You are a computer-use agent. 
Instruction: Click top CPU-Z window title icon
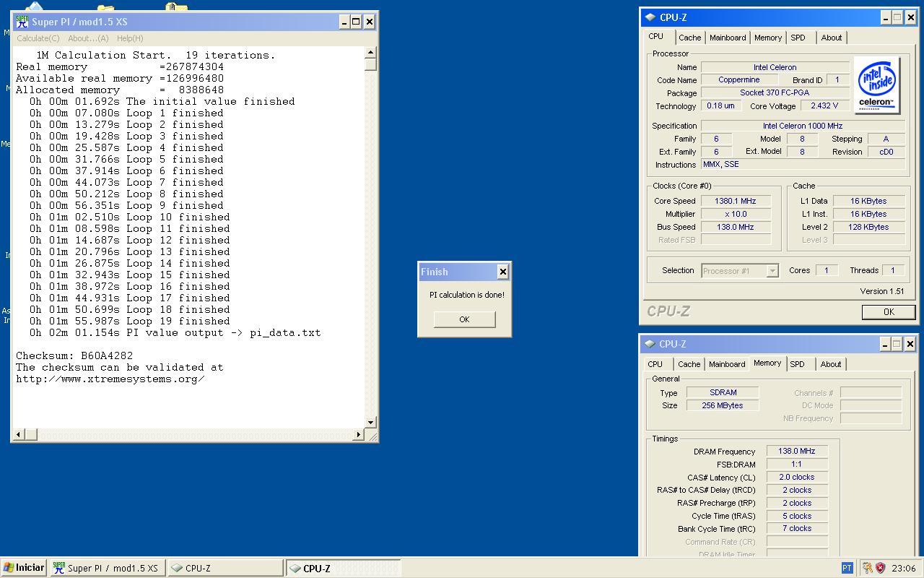coord(650,17)
